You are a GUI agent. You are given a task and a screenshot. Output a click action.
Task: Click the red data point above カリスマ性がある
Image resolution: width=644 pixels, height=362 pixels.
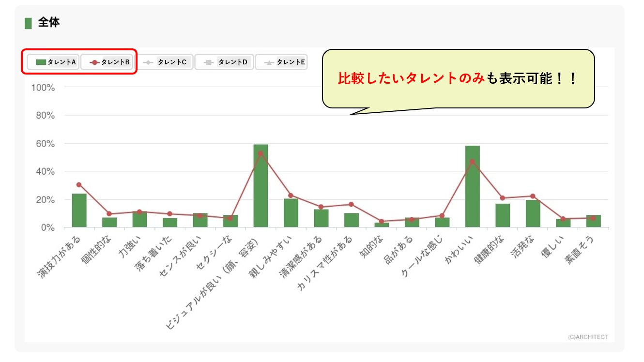tap(351, 204)
